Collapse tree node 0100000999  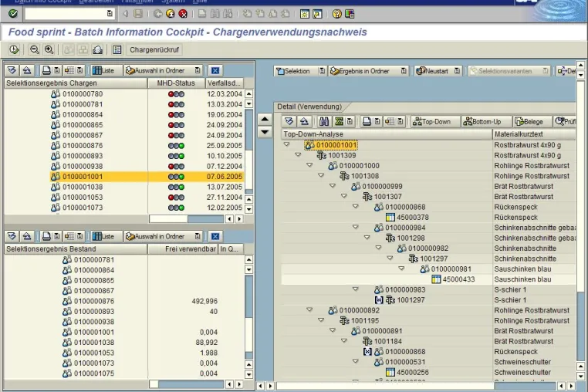tap(333, 185)
